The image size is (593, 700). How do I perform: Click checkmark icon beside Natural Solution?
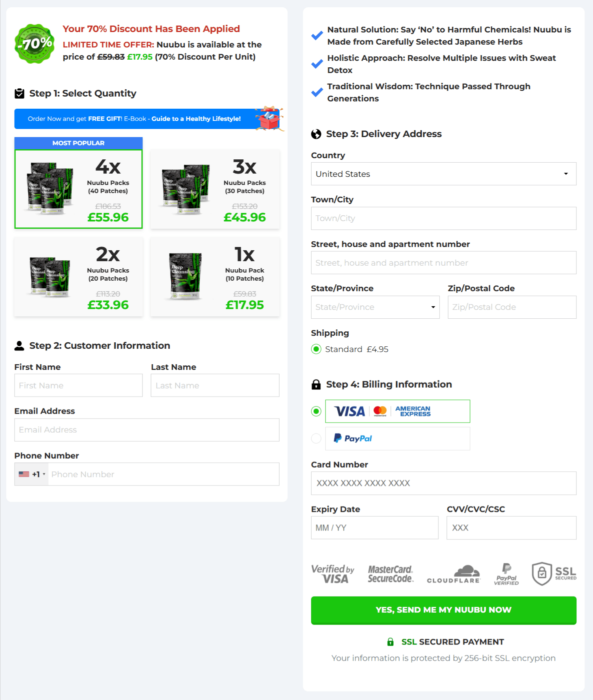[317, 36]
